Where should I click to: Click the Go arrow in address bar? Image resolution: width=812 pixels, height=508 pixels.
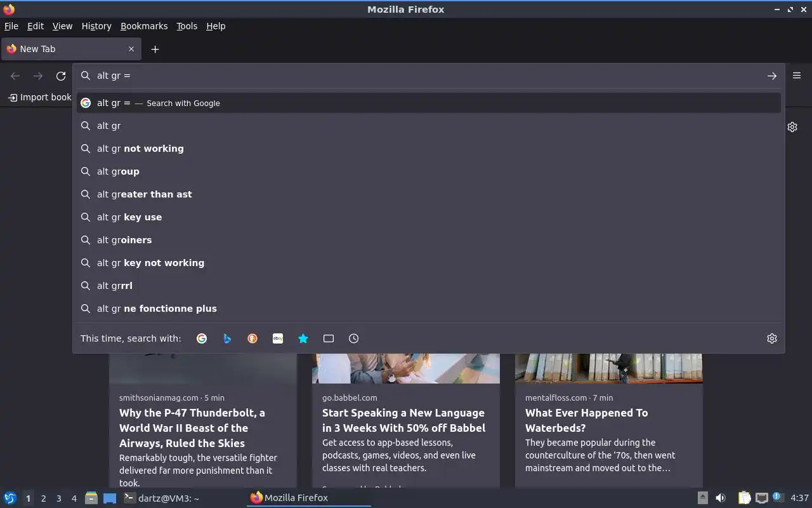(x=772, y=76)
